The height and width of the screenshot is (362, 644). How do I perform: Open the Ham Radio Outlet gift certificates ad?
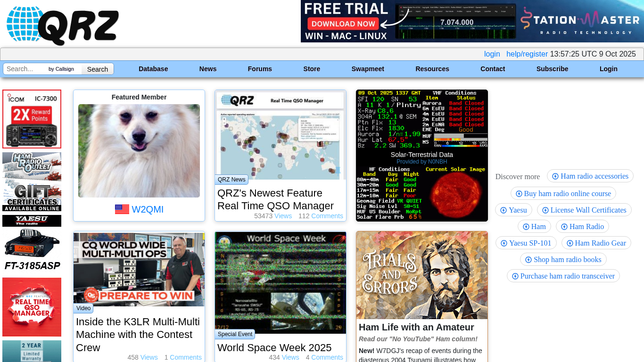click(x=32, y=182)
